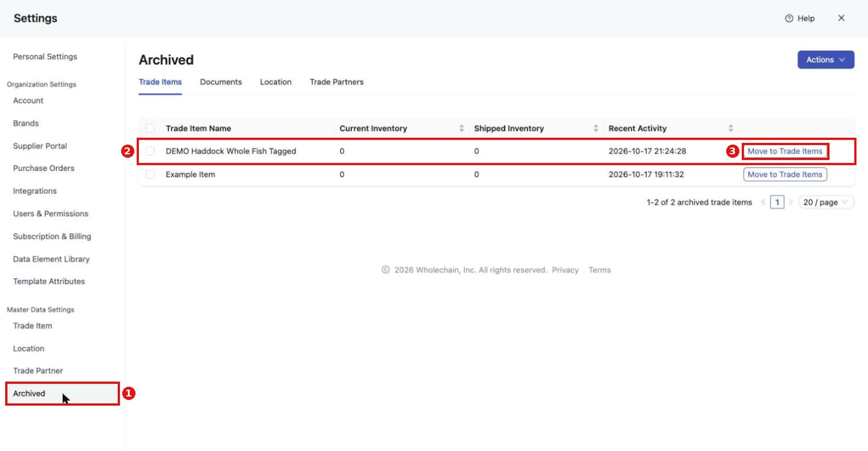
Task: Check the DEMO Haddock Whole Fish Tagged row
Action: point(150,151)
